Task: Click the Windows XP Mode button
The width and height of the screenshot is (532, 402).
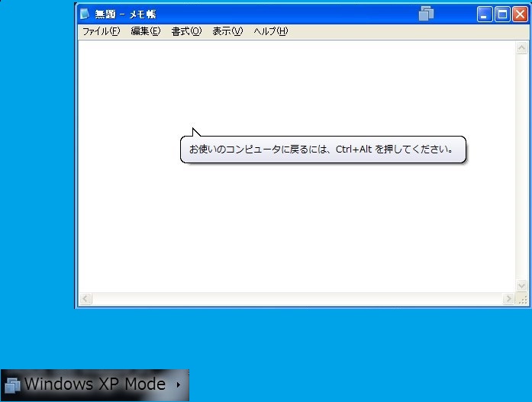Action: point(95,385)
